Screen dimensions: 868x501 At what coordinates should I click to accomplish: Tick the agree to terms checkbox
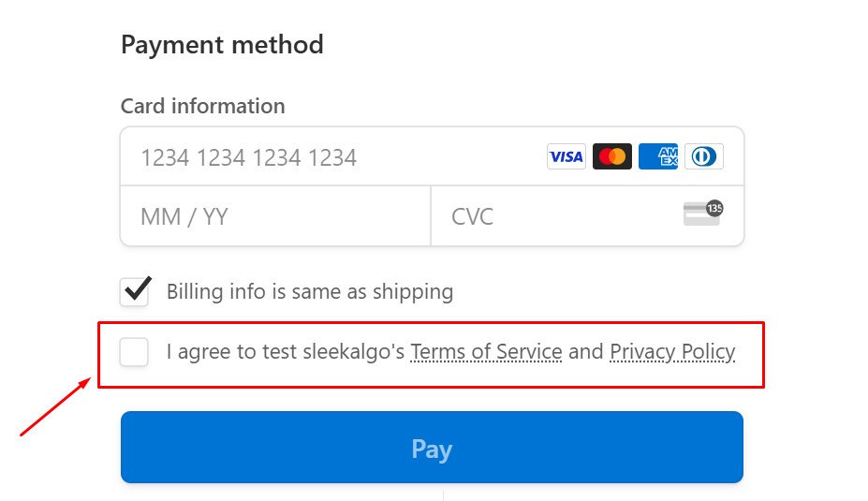pyautogui.click(x=135, y=352)
